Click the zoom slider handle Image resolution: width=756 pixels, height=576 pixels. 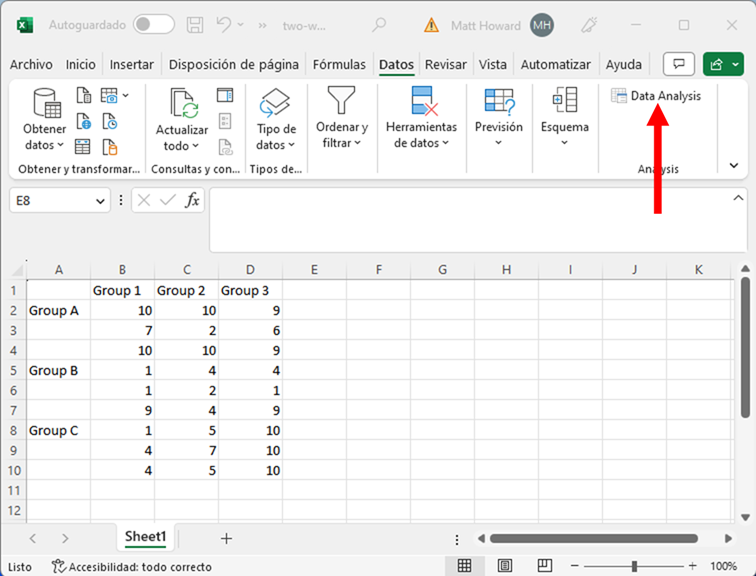click(634, 566)
